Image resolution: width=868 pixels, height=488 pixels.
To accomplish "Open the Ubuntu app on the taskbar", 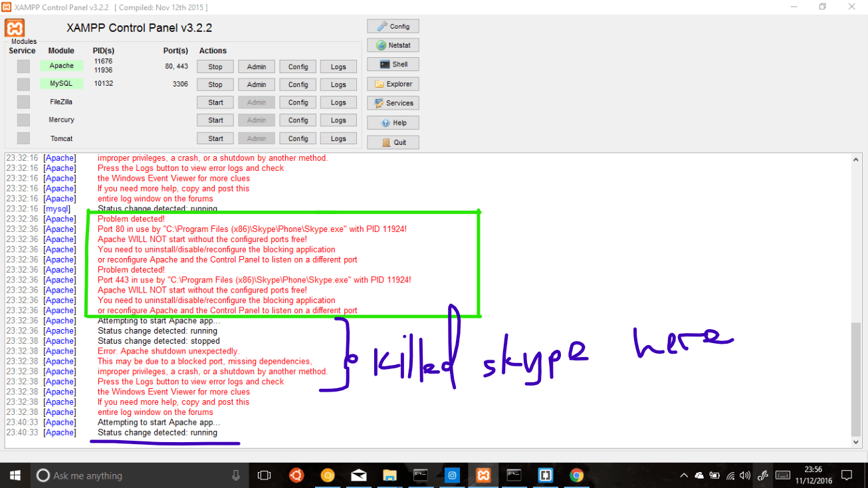I will [x=296, y=475].
